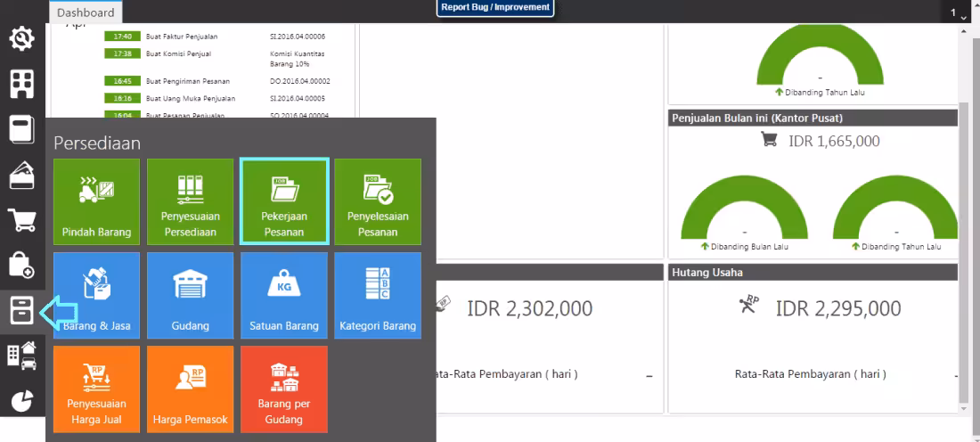
Task: Open the Penyesuaian Harga Jual tile
Action: (x=96, y=389)
